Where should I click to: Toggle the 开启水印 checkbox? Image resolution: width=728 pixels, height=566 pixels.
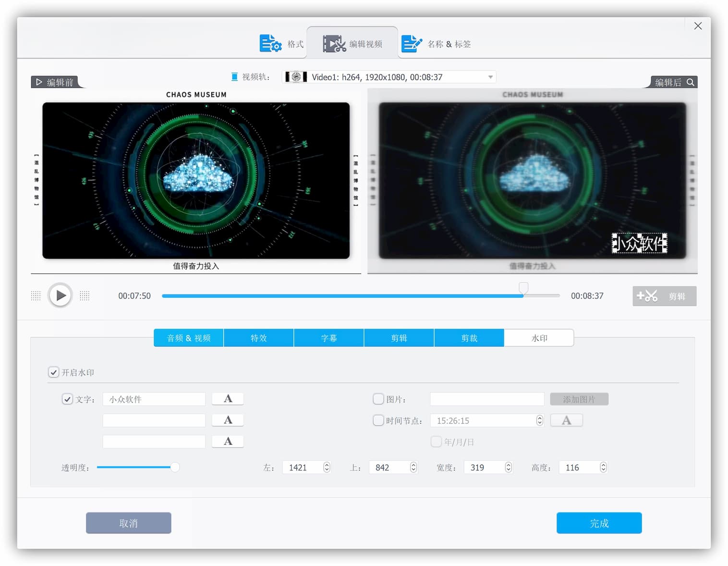[54, 372]
